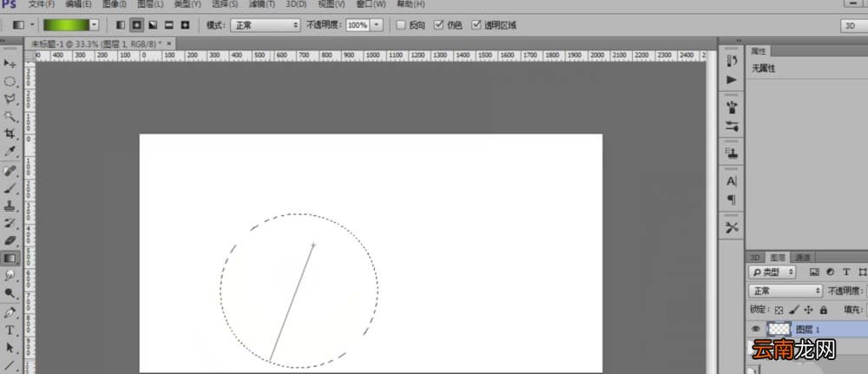Select the Pen tool

10,312
